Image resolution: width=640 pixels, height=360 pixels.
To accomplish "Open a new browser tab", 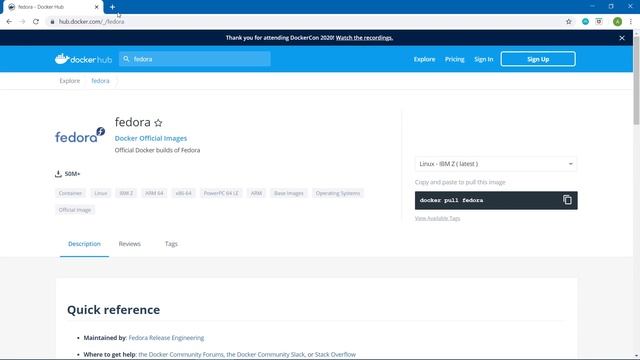I will coord(112,7).
